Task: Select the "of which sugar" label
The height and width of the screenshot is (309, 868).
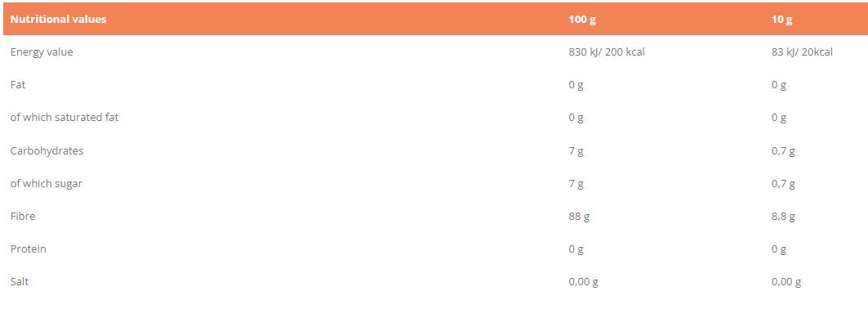Action: (46, 183)
